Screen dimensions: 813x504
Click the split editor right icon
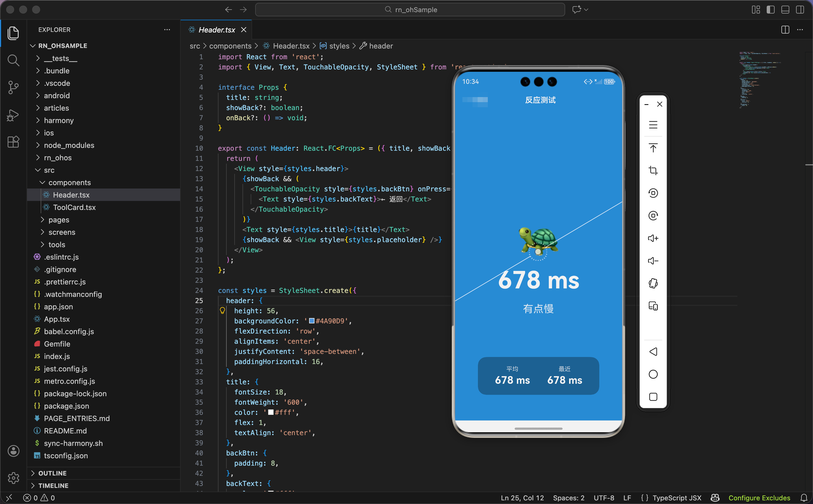(785, 30)
